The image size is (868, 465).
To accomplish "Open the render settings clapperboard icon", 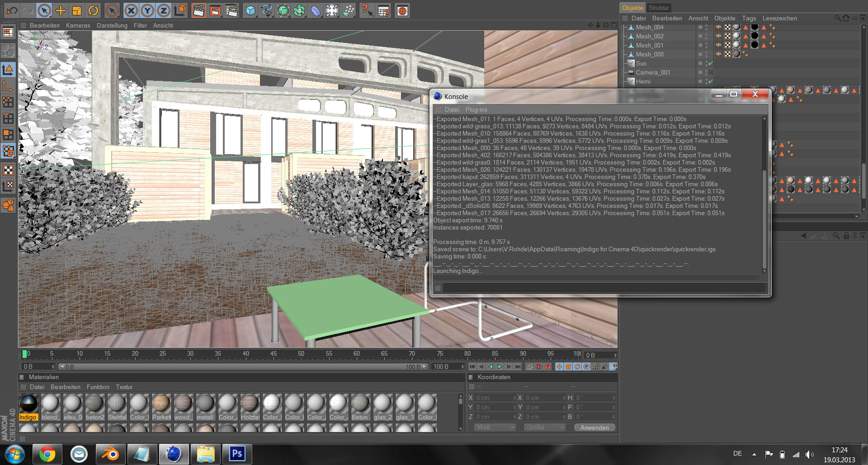I will 231,11.
